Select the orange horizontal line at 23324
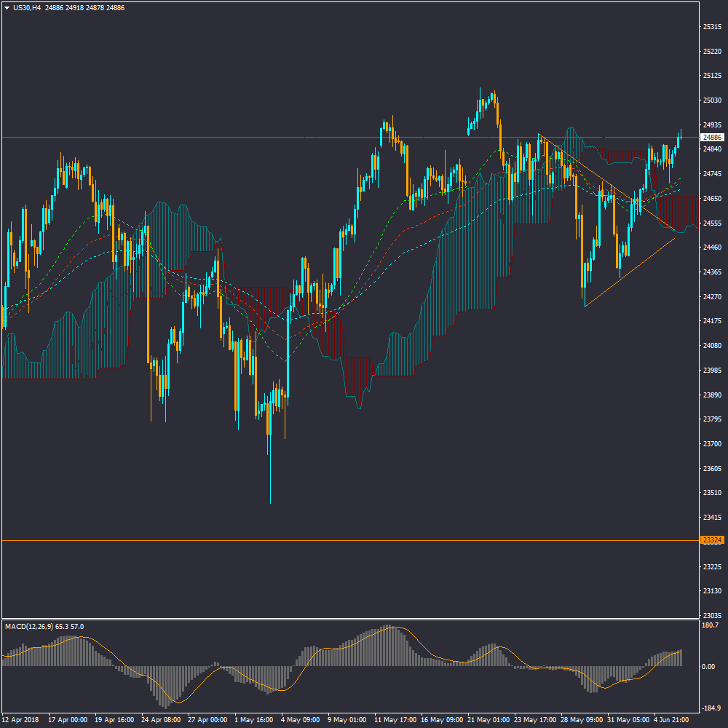The width and height of the screenshot is (728, 728). 350,540
